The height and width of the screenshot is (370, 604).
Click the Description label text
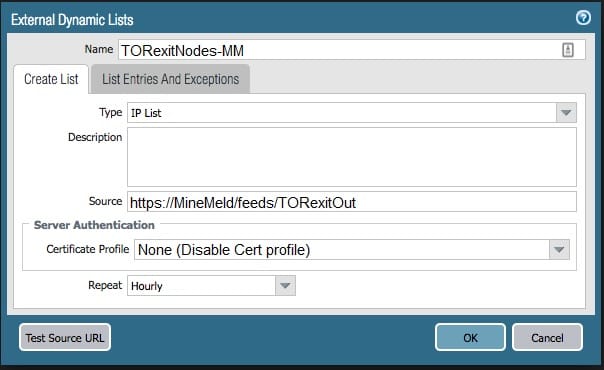[95, 137]
